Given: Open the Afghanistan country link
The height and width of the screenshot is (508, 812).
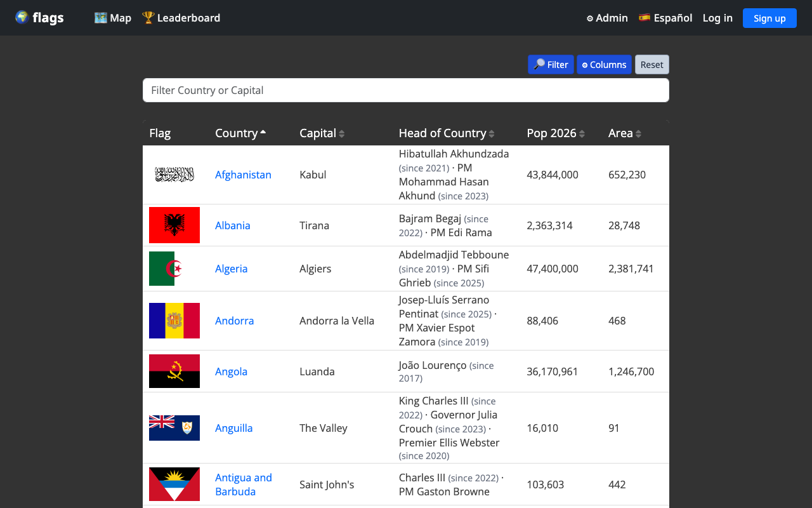Looking at the screenshot, I should [243, 175].
